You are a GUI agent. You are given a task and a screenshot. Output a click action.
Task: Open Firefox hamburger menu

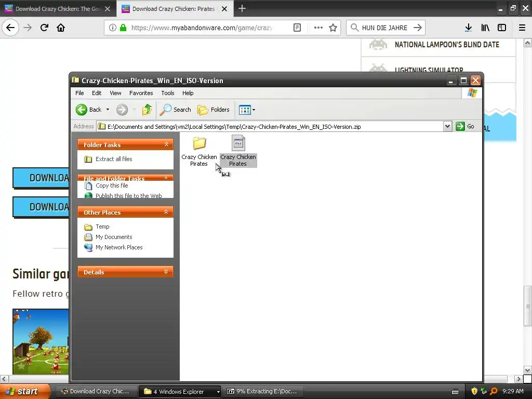pyautogui.click(x=522, y=28)
